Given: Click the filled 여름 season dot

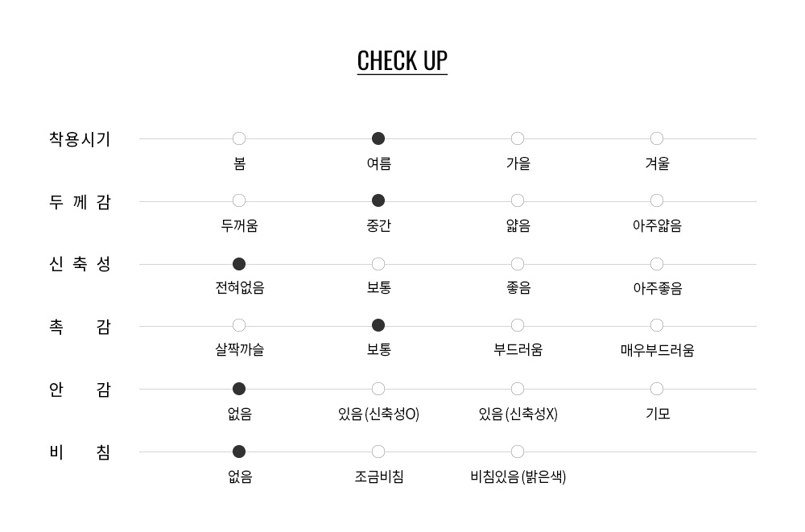Looking at the screenshot, I should pyautogui.click(x=378, y=138).
